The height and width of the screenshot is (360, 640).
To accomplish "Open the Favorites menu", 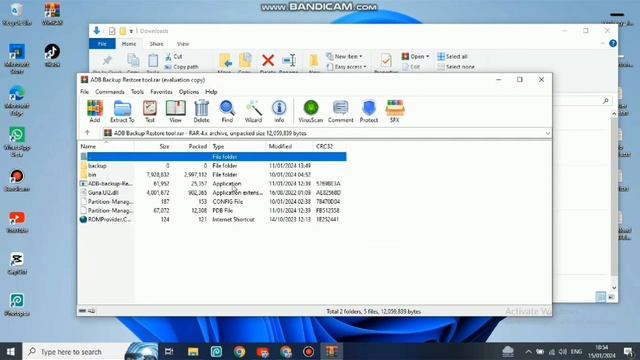I will [x=161, y=92].
